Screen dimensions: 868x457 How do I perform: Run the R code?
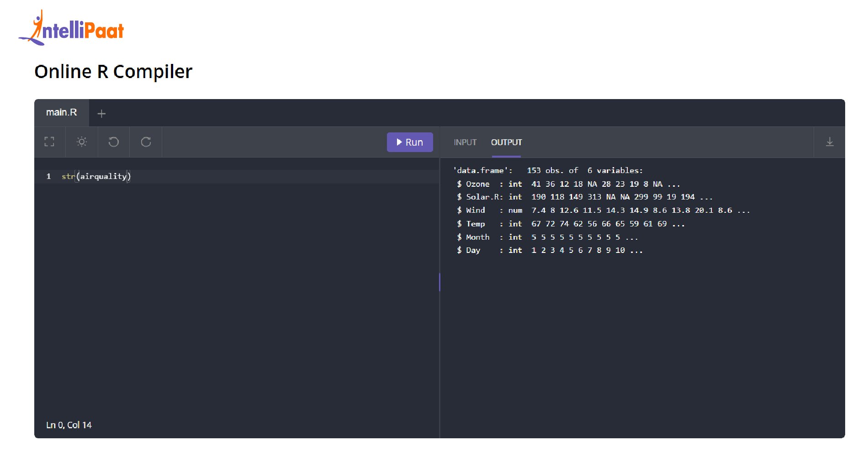pos(410,142)
